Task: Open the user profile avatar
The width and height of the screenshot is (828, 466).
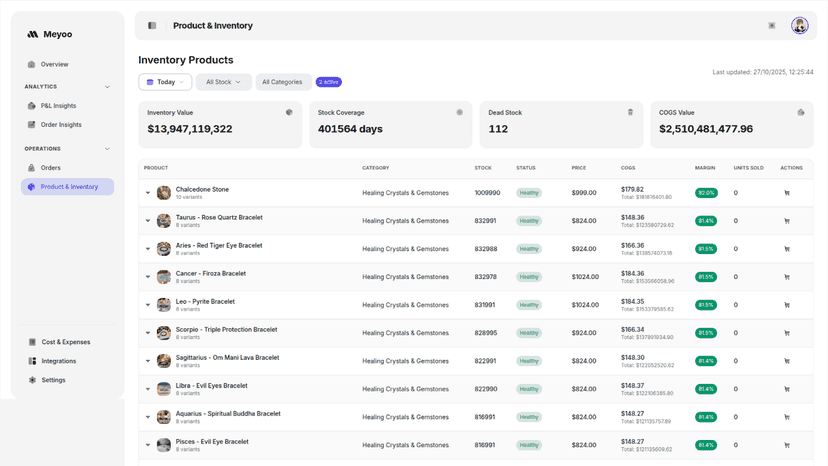Action: pyautogui.click(x=799, y=25)
